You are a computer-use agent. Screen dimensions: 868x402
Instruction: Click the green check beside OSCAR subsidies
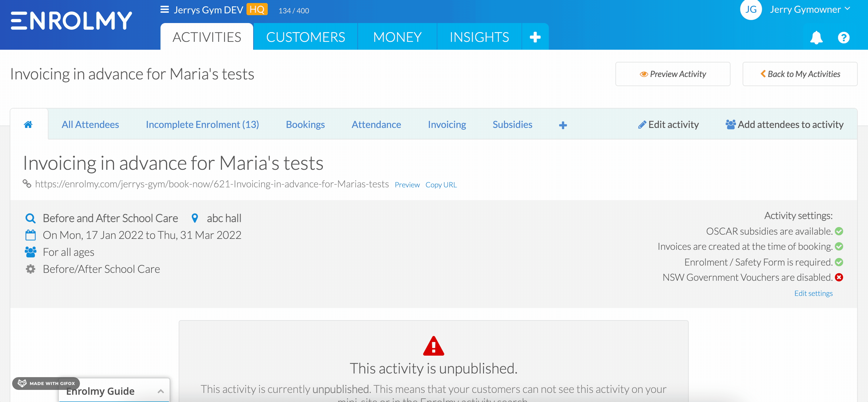[x=839, y=231]
